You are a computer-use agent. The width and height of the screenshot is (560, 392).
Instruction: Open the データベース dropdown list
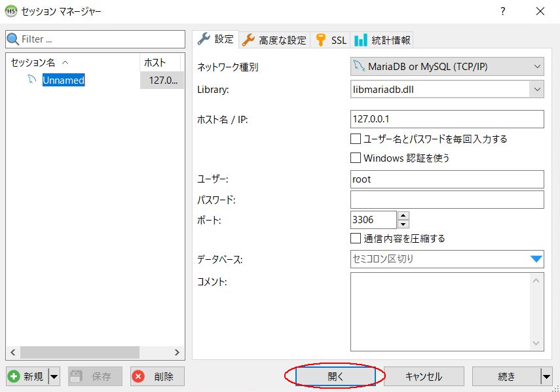(536, 259)
